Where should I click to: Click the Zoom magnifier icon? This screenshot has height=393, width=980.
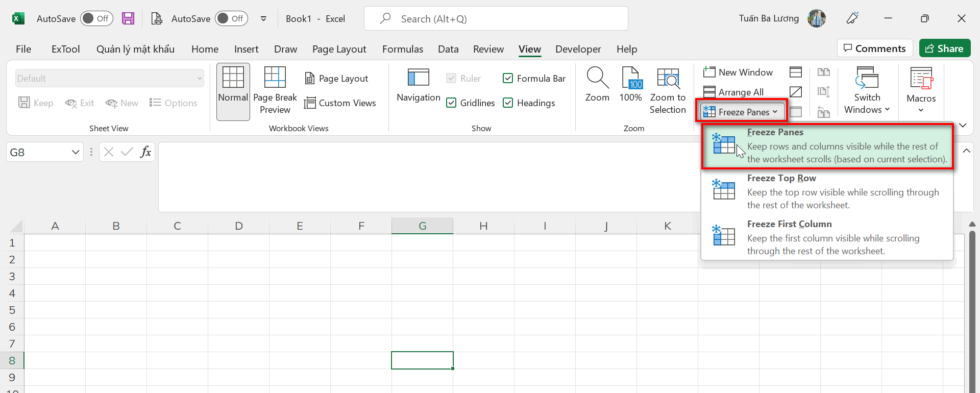(x=597, y=78)
